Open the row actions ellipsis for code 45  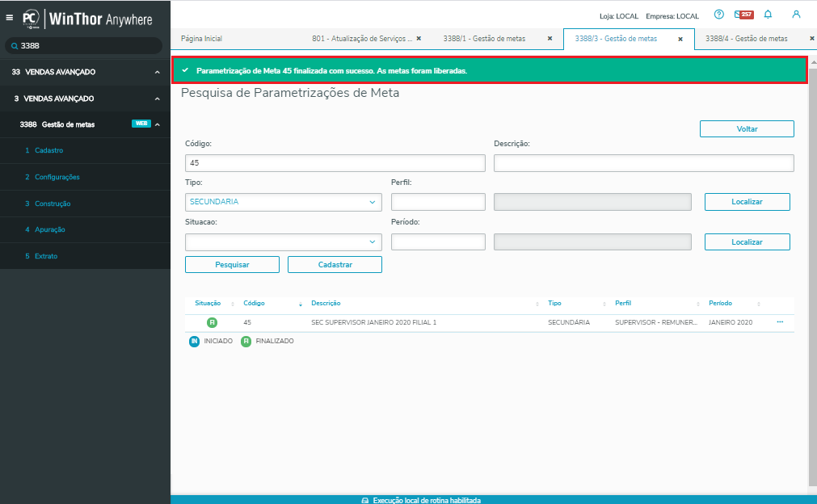pyautogui.click(x=780, y=321)
